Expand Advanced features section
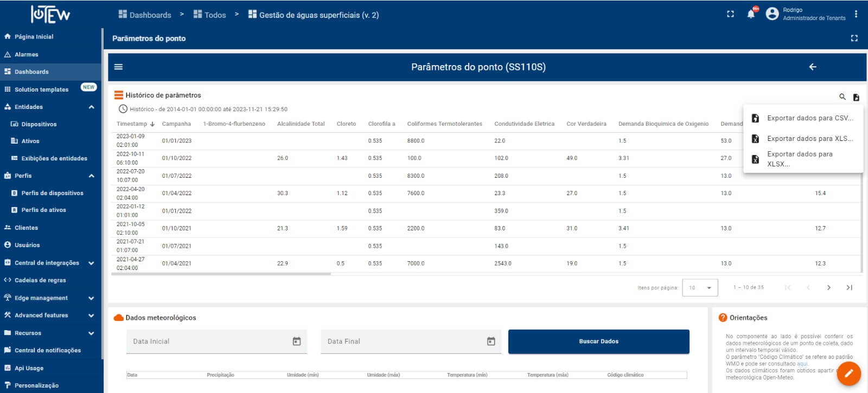 [91, 315]
